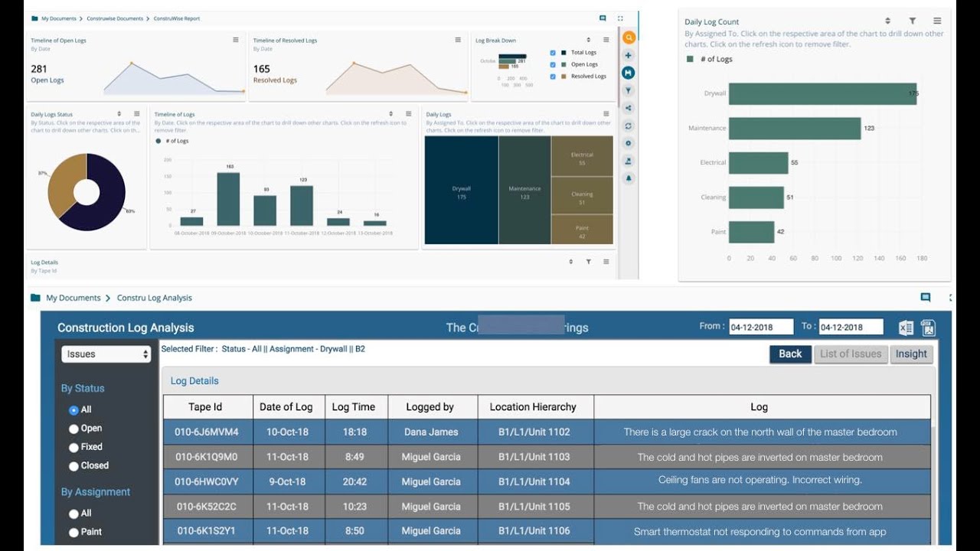Click sort arrows on Daily Logs Status card
Viewport: 980px width, 551px height.
tap(119, 114)
